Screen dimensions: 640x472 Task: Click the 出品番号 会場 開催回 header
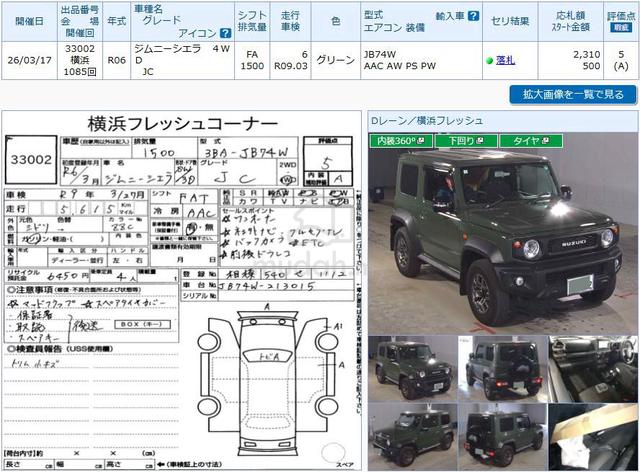pyautogui.click(x=80, y=21)
